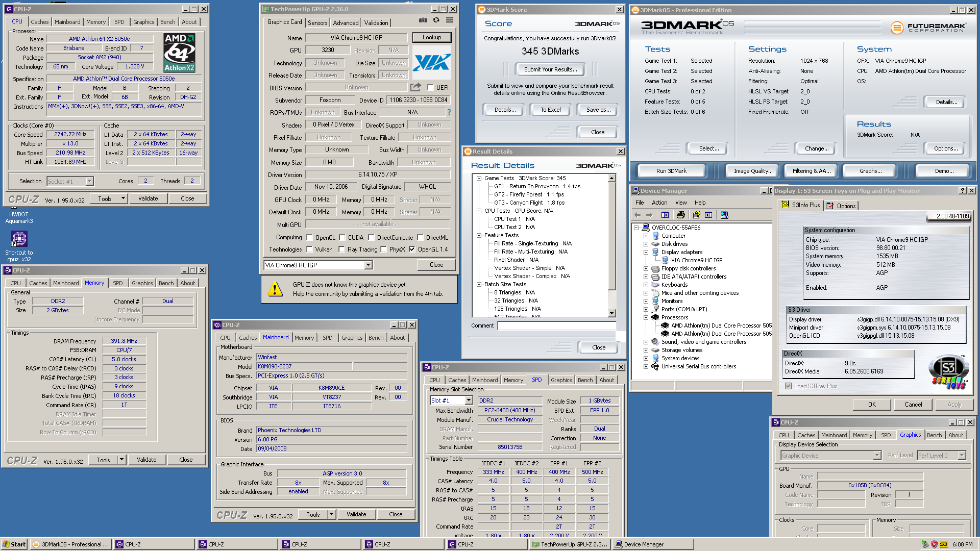
Task: Click the S3 tray icon in system tray
Action: click(x=943, y=544)
